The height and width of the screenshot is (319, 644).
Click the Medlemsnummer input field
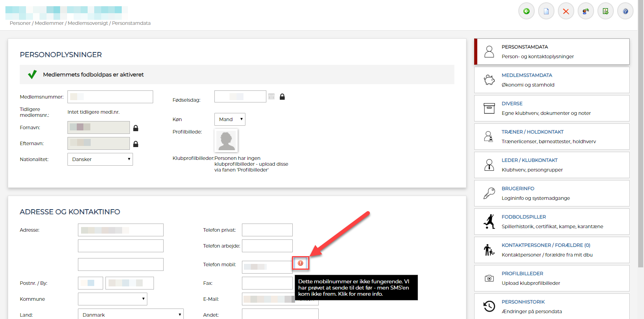tap(110, 97)
